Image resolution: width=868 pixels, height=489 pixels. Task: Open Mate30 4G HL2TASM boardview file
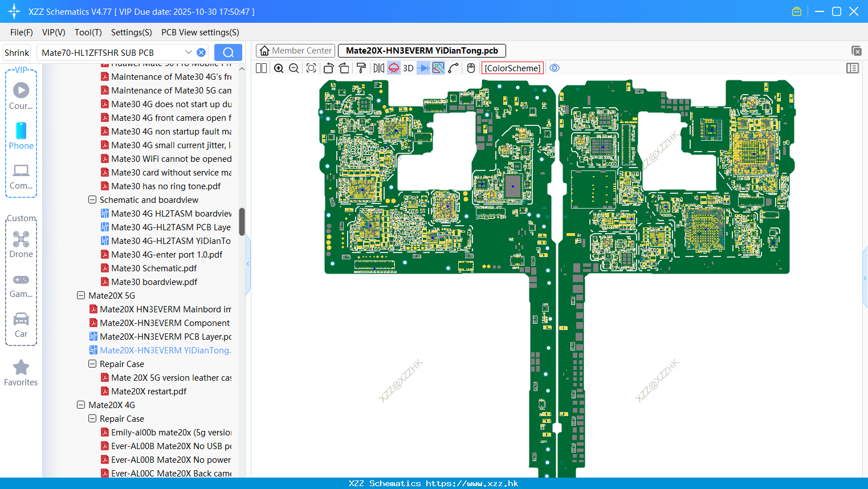click(166, 214)
